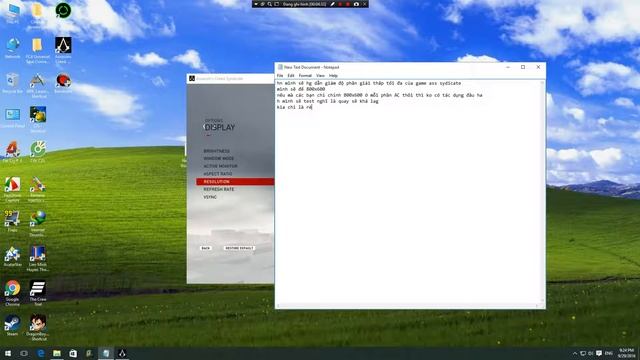The height and width of the screenshot is (360, 640).
Task: Select WINDOW MODE in game Display options
Action: pos(219,158)
